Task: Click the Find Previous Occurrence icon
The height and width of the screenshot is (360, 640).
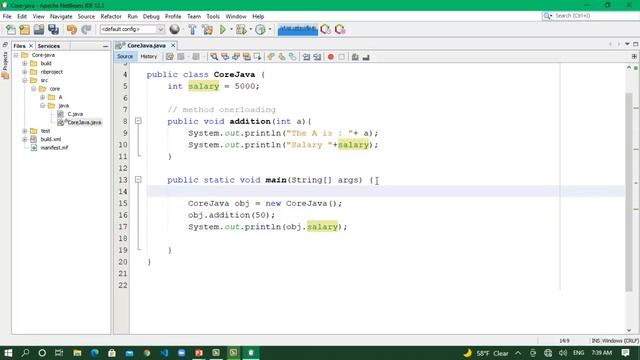Action: point(225,57)
